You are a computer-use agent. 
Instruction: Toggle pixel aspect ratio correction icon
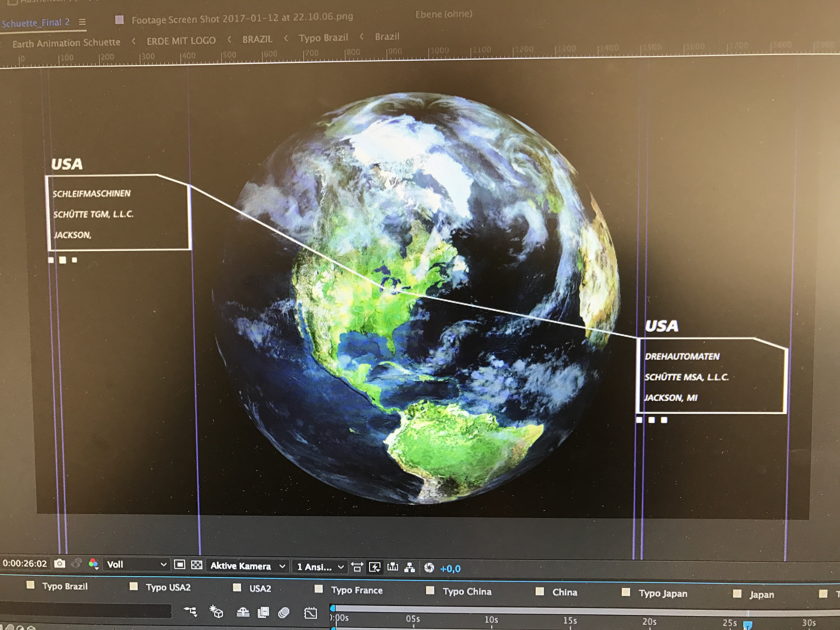point(357,567)
